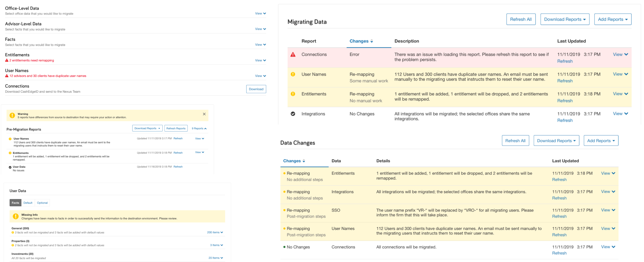The image size is (644, 262).
Task: Close the 5 reports Warning banner
Action: click(x=204, y=114)
